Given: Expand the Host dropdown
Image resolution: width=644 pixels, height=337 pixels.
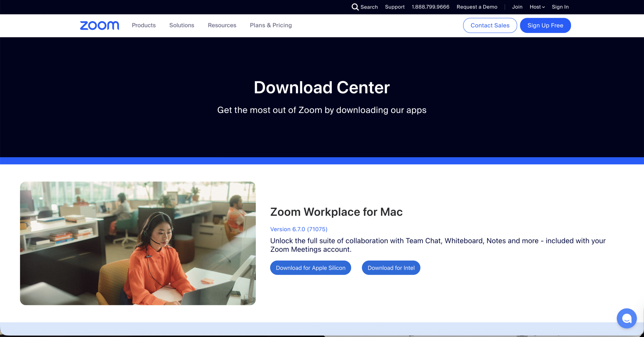Looking at the screenshot, I should (x=537, y=7).
